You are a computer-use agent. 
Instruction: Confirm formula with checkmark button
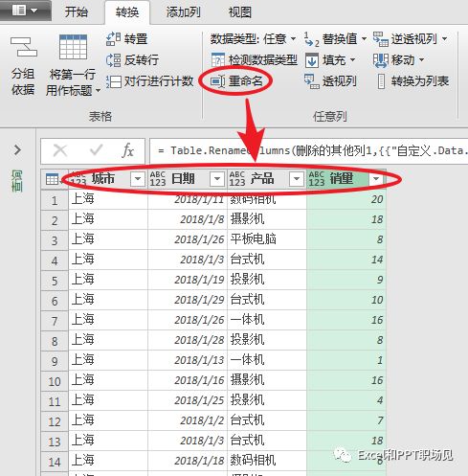(96, 150)
